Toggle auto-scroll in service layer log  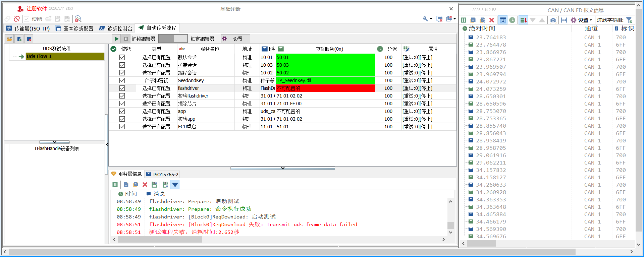175,185
